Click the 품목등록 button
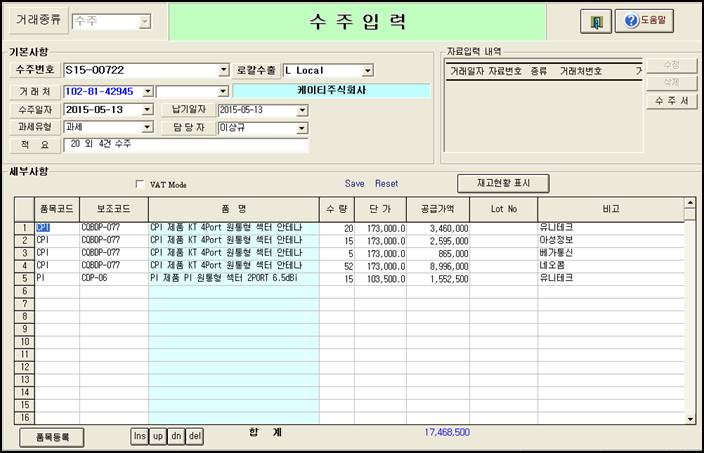The height and width of the screenshot is (453, 704). click(51, 437)
